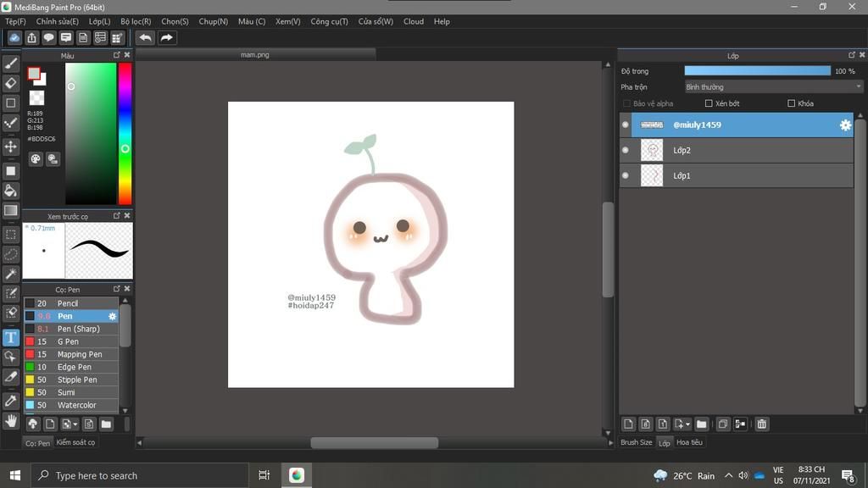The image size is (868, 488).
Task: Open the Bộ lọc(R) menu
Action: click(136, 21)
